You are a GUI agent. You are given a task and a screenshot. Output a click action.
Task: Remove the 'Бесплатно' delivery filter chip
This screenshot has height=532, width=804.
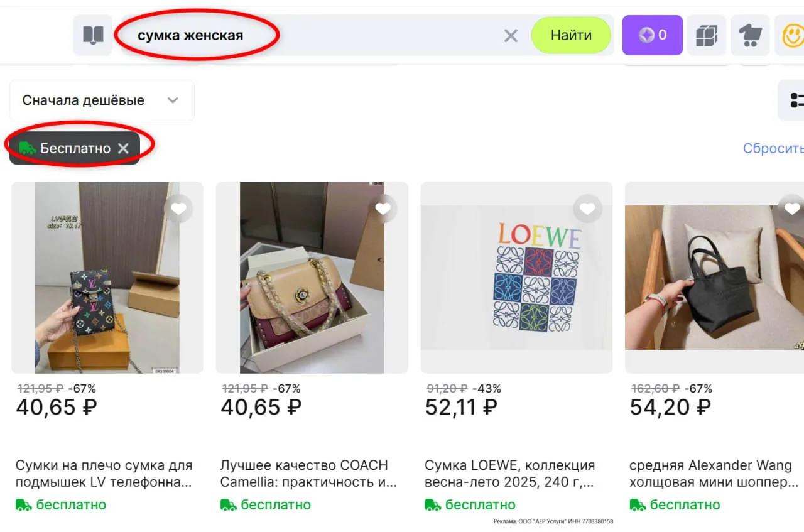click(124, 148)
